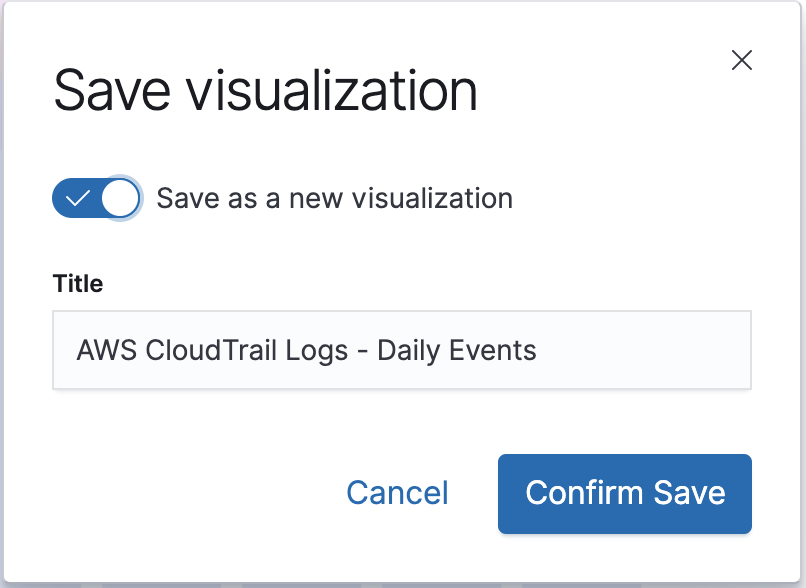
Task: Click the 'Save as a new visualization' label
Action: [x=335, y=198]
